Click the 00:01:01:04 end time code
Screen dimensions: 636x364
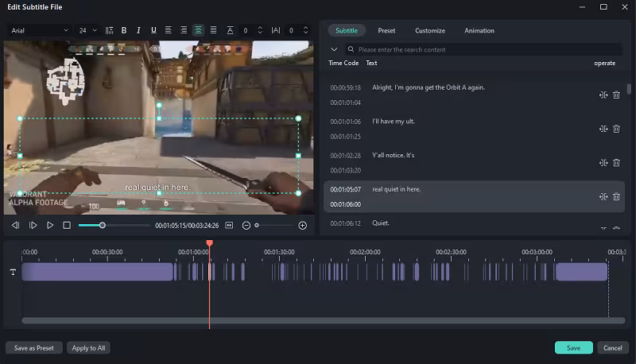pyautogui.click(x=345, y=103)
